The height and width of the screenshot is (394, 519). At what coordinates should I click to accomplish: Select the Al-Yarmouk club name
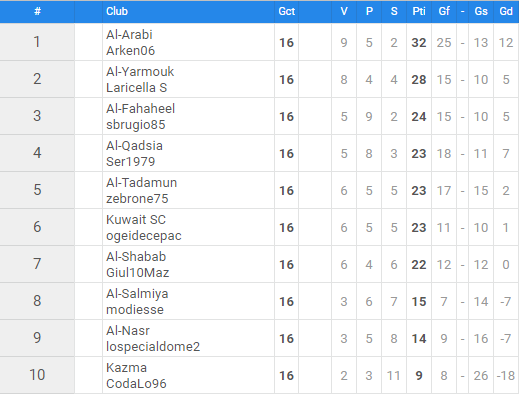click(x=140, y=72)
